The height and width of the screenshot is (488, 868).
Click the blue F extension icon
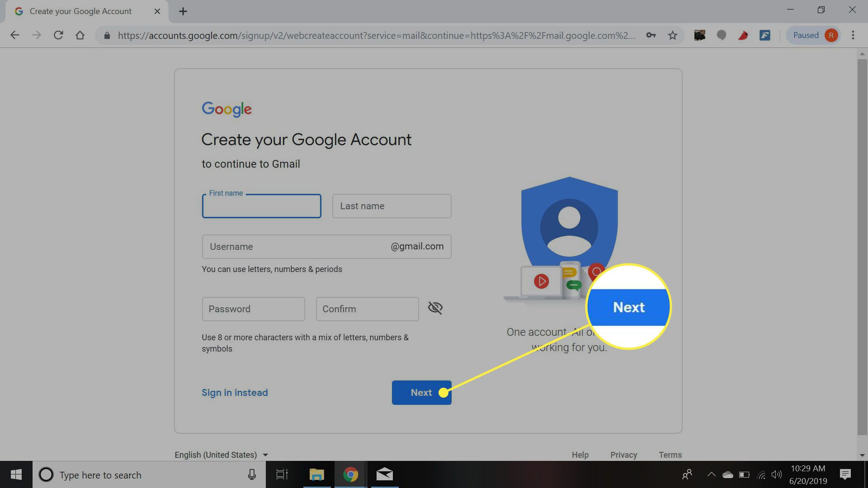[765, 35]
